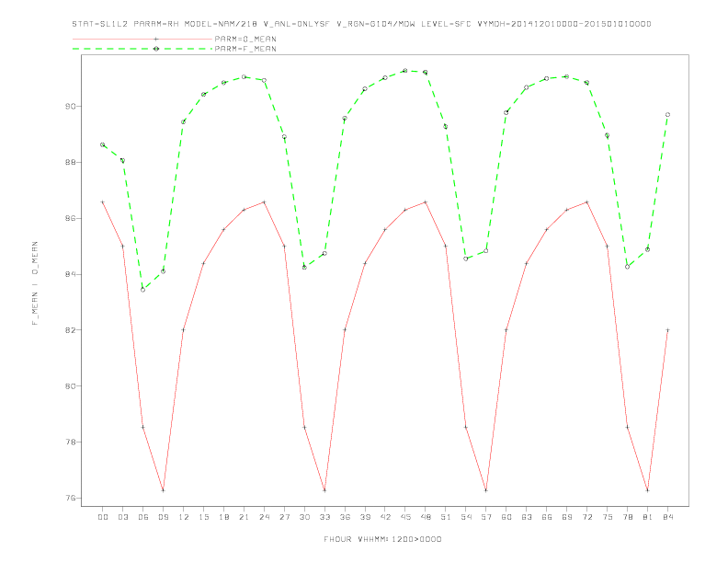Click x-axis tick label 09
This screenshot has height=563, width=728.
click(x=163, y=517)
